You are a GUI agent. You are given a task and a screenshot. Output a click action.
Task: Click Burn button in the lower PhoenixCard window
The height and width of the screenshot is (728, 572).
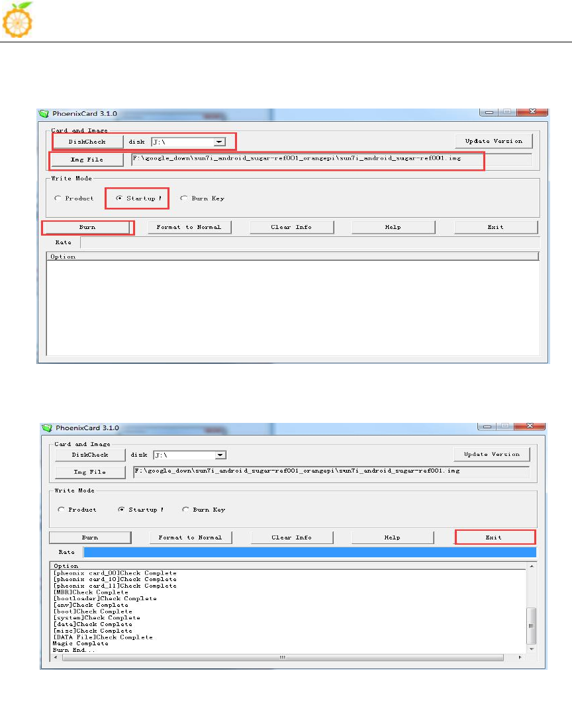(90, 537)
